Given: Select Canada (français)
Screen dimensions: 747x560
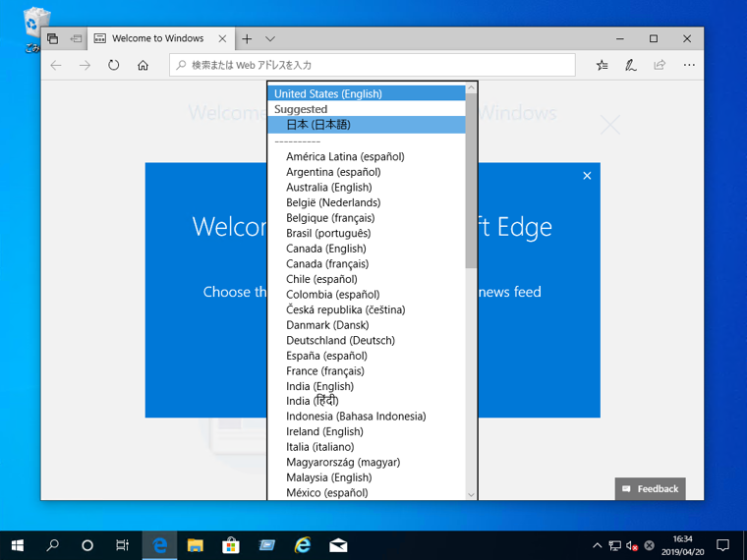Looking at the screenshot, I should (367, 264).
